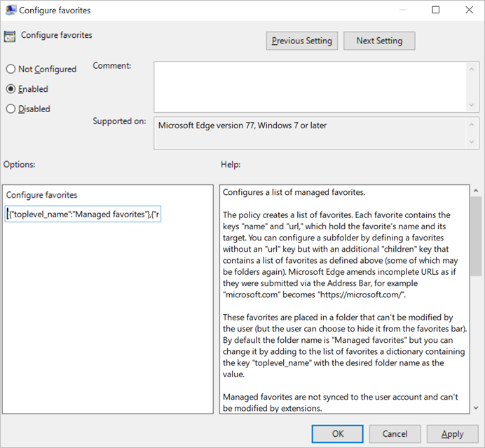Click the Options: label
Viewport: 485px width, 448px height.
point(19,164)
